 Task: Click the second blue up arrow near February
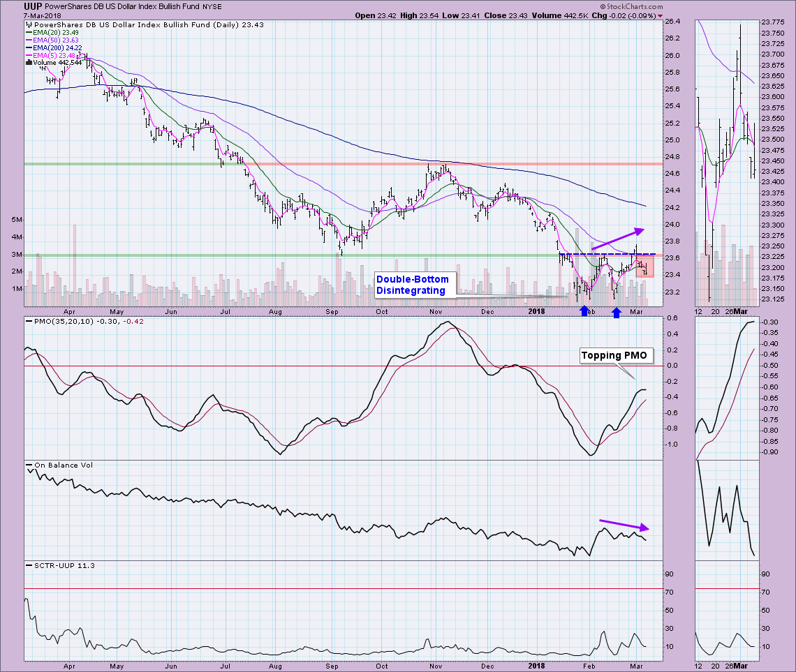[x=616, y=313]
